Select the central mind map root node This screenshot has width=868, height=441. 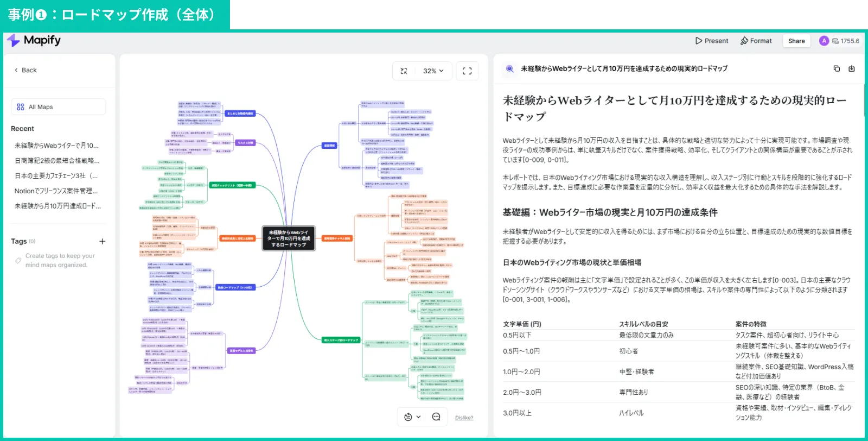289,238
